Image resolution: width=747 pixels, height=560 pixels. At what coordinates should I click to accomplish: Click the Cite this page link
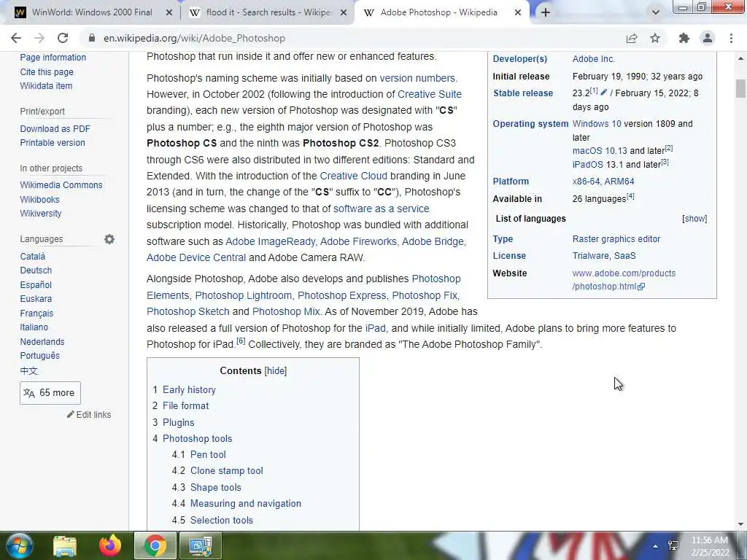point(47,72)
